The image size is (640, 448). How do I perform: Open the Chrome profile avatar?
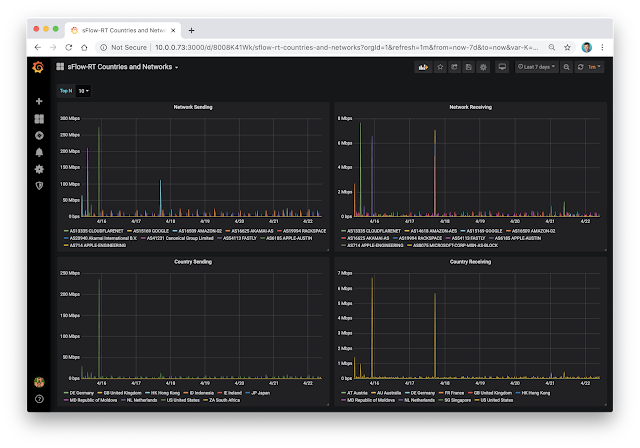pyautogui.click(x=587, y=47)
